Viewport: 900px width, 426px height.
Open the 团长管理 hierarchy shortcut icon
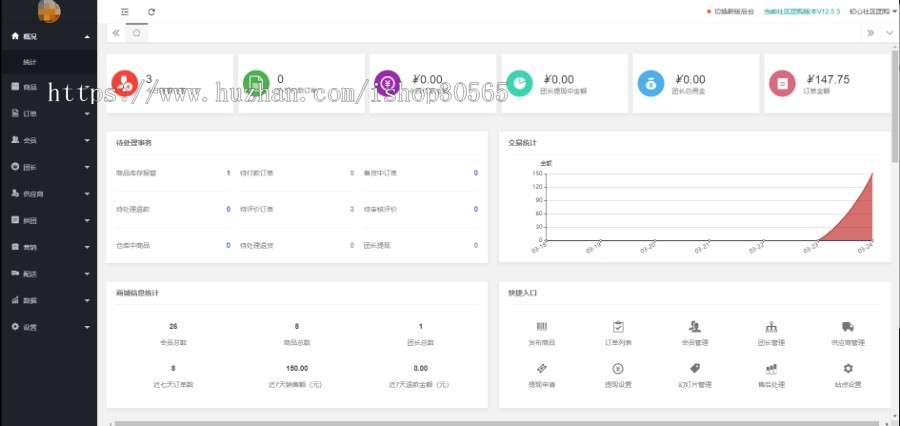coord(771,327)
